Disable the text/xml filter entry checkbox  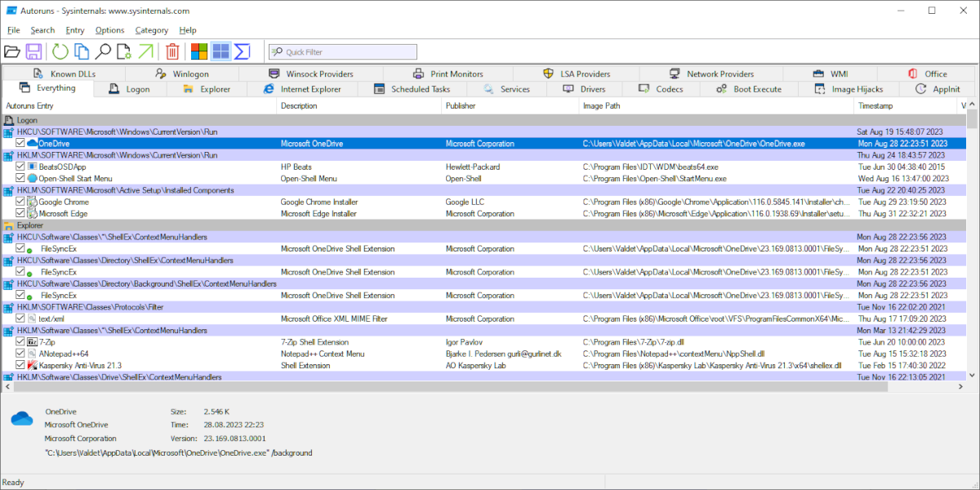pyautogui.click(x=20, y=319)
